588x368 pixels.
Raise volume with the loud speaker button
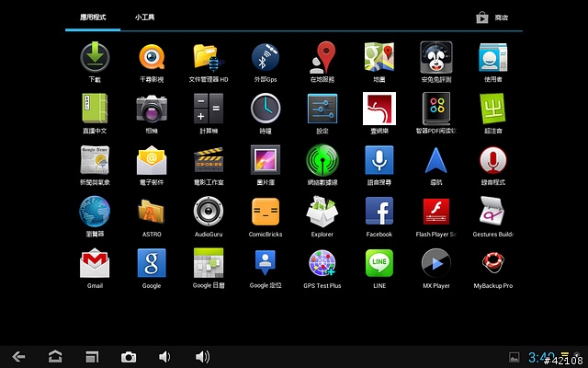click(x=202, y=357)
